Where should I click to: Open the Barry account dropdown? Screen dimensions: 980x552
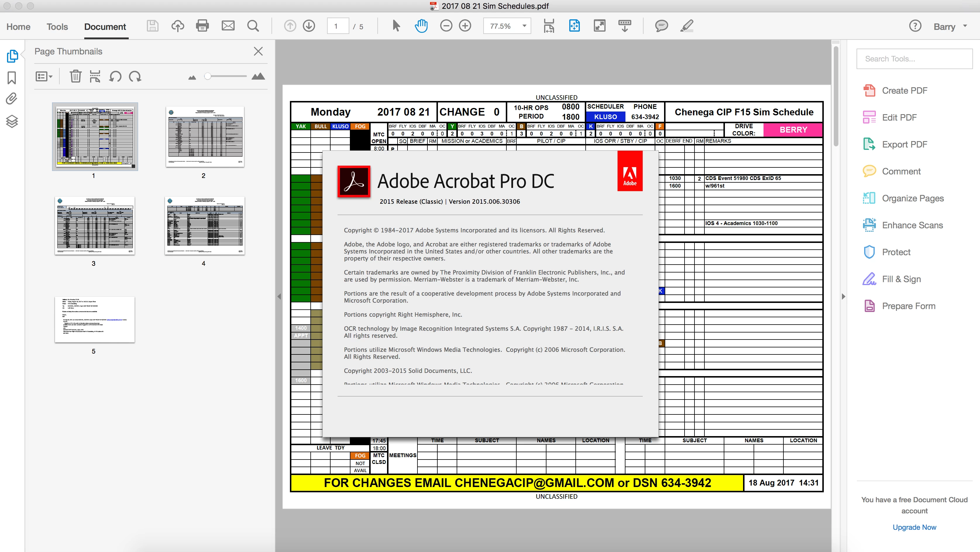tap(950, 27)
